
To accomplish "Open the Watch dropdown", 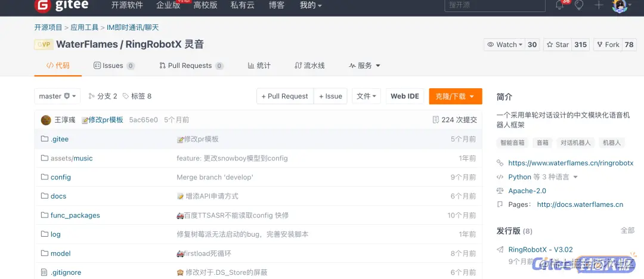I will (505, 44).
